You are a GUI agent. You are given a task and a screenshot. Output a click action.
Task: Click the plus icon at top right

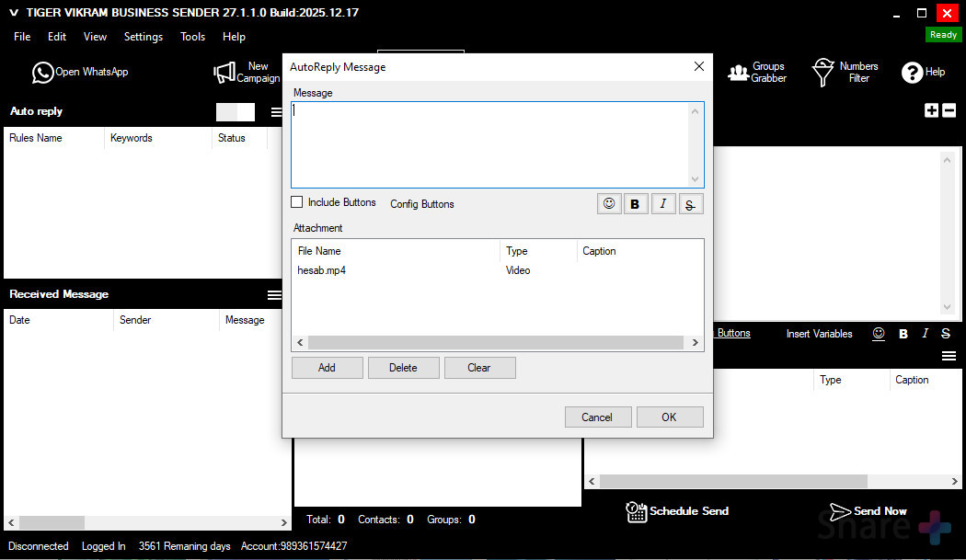point(931,110)
